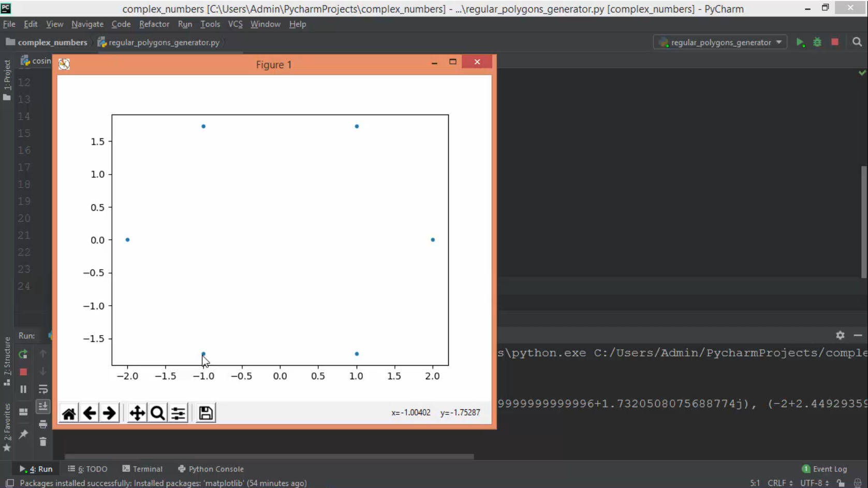Save the figure with the disk icon
The image size is (868, 488).
[x=205, y=413]
